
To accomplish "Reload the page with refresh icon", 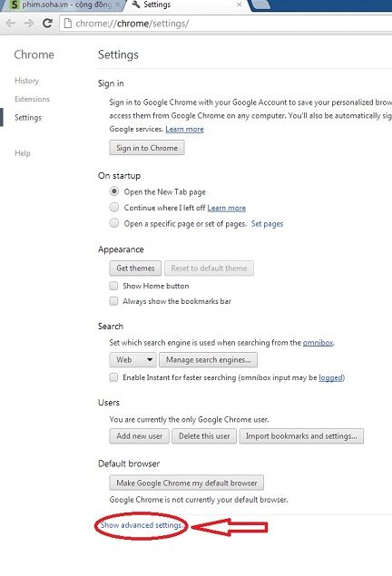I will tap(47, 24).
